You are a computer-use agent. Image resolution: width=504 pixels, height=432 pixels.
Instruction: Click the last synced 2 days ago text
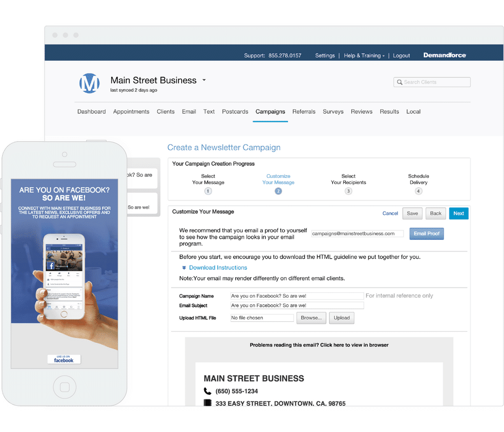(134, 90)
